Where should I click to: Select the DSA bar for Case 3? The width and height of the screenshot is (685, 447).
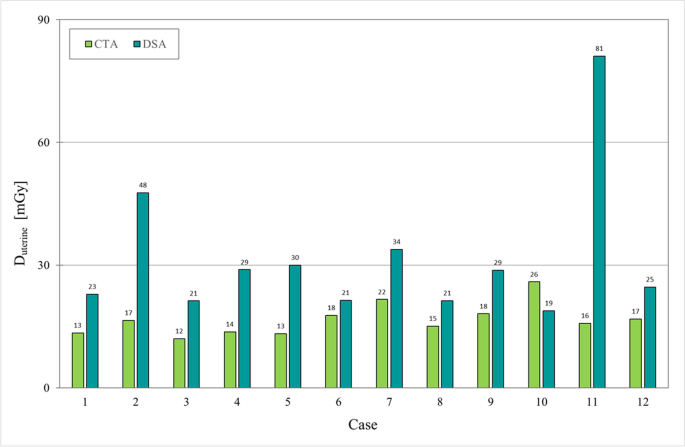pos(194,344)
